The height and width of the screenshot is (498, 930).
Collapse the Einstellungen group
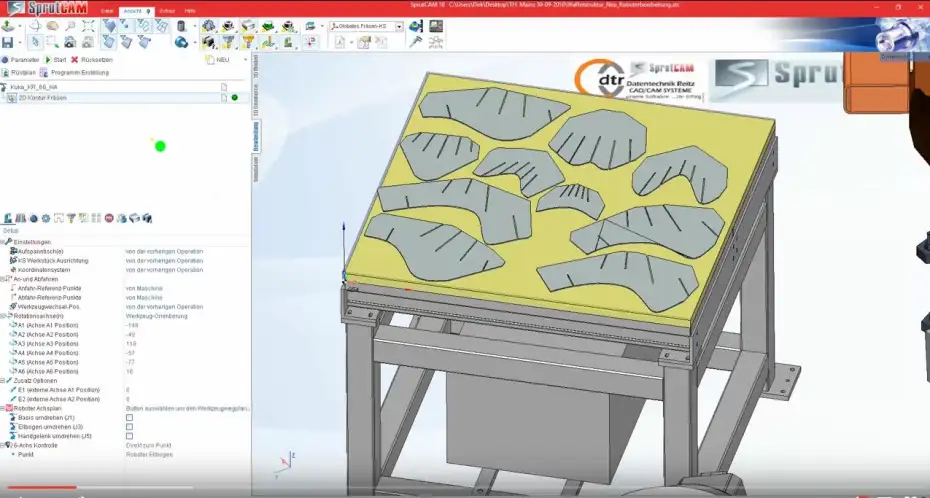pyautogui.click(x=2, y=242)
